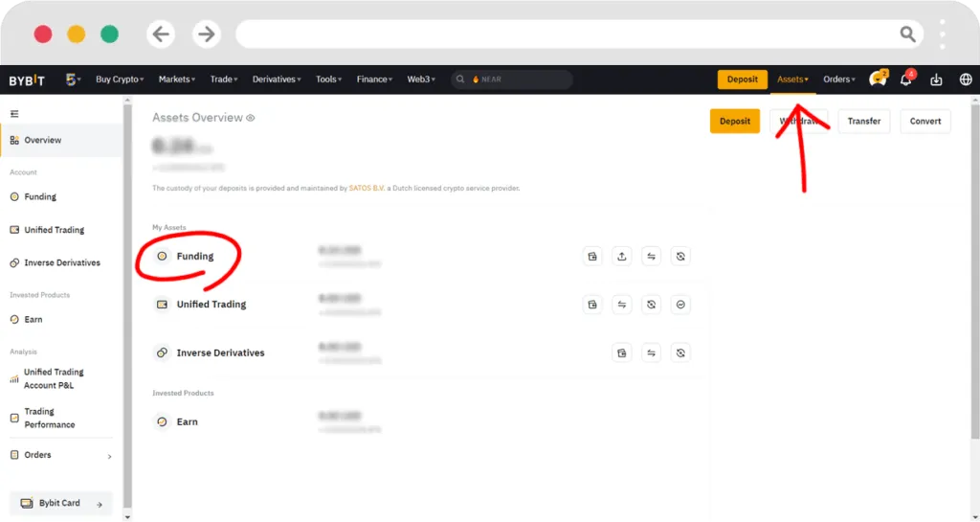Viewport: 980px width, 522px height.
Task: Open the Trade dropdown menu
Action: click(x=224, y=79)
